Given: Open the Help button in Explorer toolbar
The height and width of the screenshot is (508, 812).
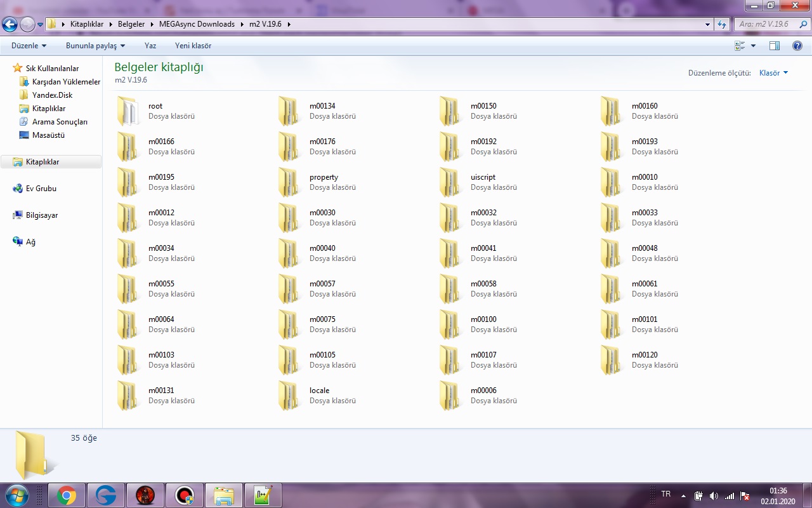Looking at the screenshot, I should coord(797,46).
